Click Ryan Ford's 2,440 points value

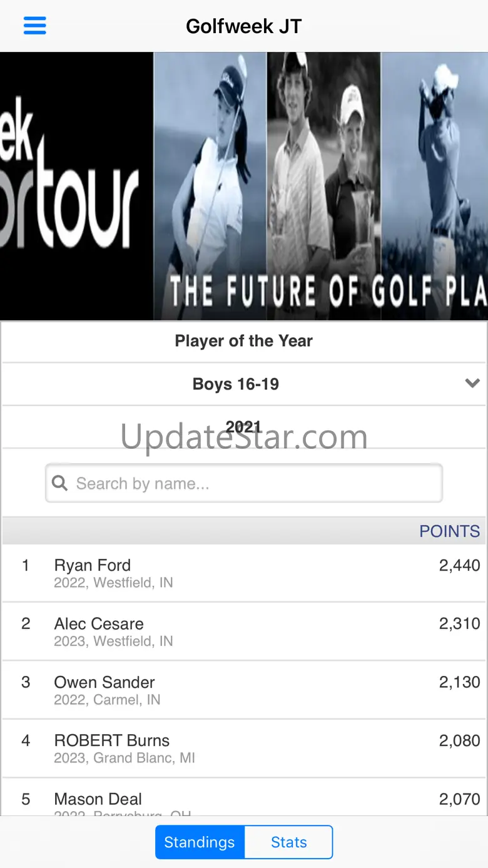[x=459, y=565]
